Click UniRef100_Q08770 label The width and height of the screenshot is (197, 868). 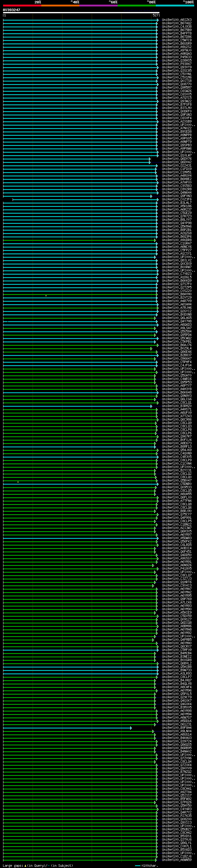177,84
